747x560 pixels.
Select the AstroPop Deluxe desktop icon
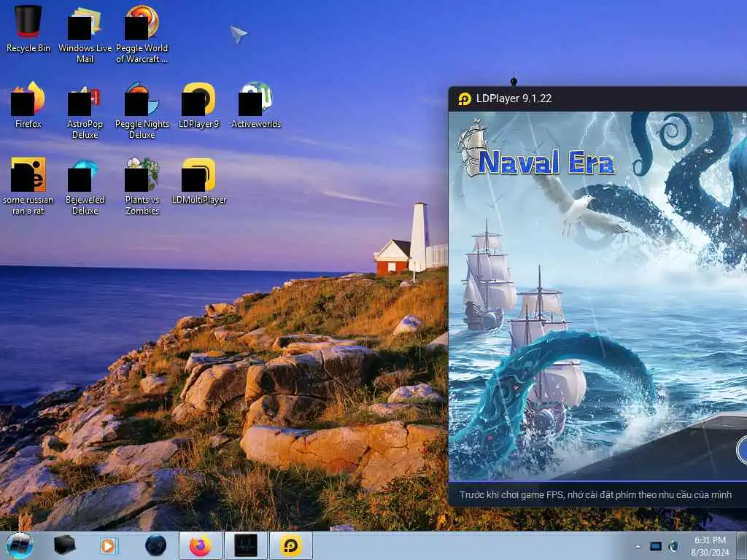click(x=85, y=111)
